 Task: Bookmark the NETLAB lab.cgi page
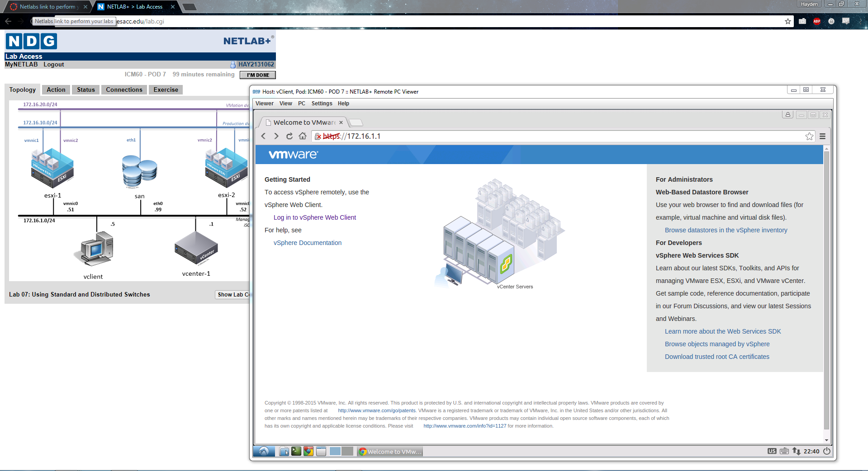pyautogui.click(x=788, y=21)
